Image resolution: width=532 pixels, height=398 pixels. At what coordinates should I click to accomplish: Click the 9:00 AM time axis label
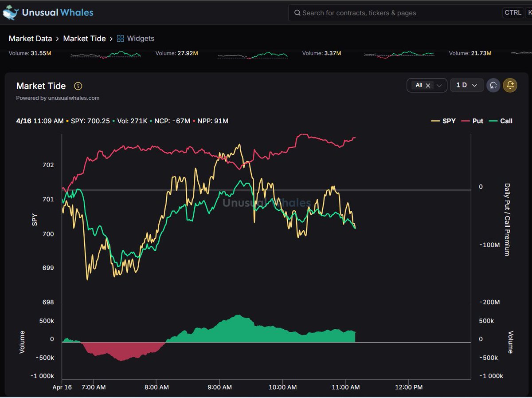220,387
